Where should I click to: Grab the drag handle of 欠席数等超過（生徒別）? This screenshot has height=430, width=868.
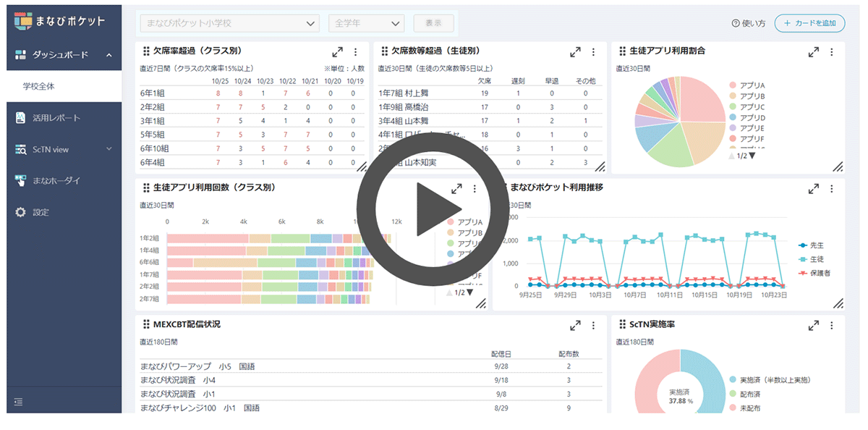coord(384,51)
